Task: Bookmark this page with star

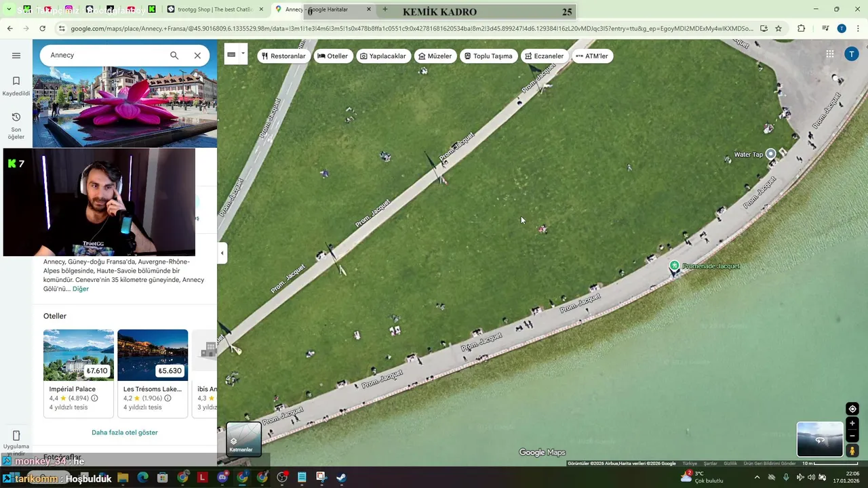Action: pyautogui.click(x=778, y=28)
